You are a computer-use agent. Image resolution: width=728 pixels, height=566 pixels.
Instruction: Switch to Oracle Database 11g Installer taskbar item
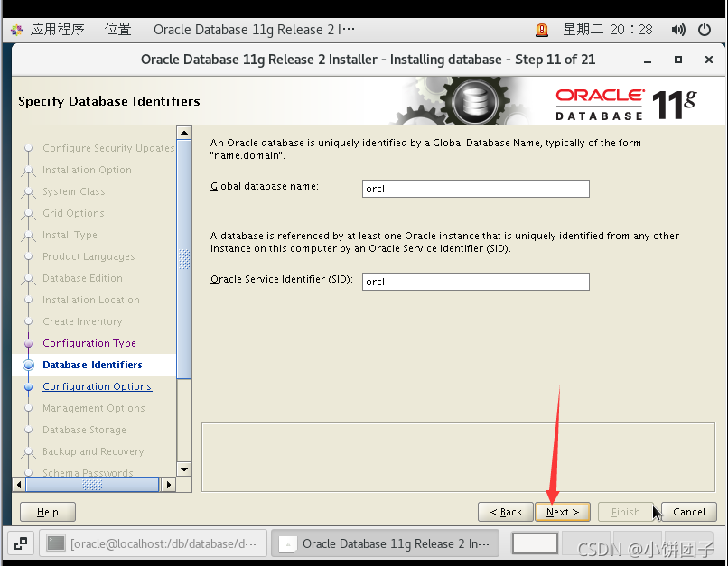pos(385,543)
